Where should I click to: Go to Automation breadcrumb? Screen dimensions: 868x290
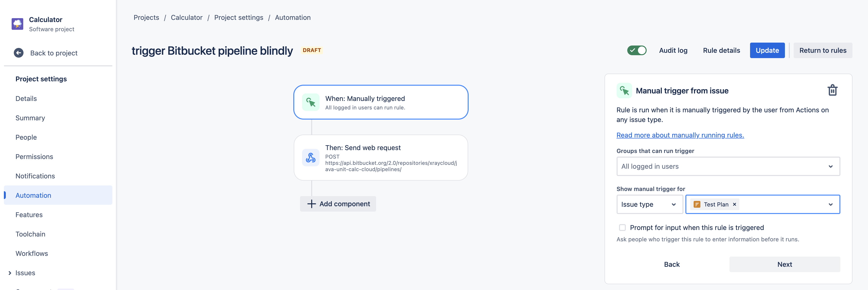coord(293,17)
